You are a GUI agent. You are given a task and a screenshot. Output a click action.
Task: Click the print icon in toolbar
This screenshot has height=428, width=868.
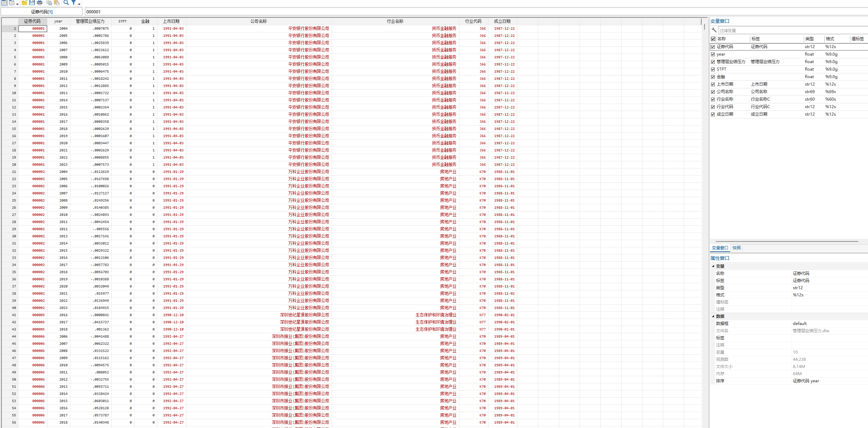[x=40, y=3]
